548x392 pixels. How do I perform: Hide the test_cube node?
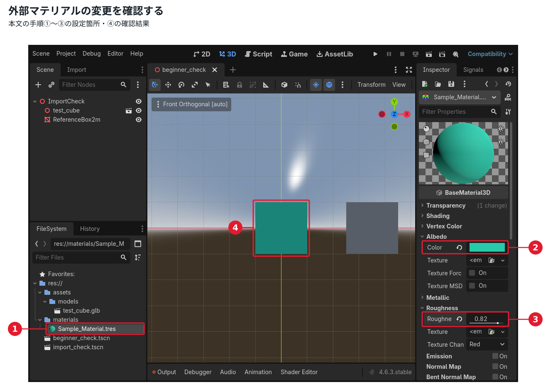(x=139, y=110)
